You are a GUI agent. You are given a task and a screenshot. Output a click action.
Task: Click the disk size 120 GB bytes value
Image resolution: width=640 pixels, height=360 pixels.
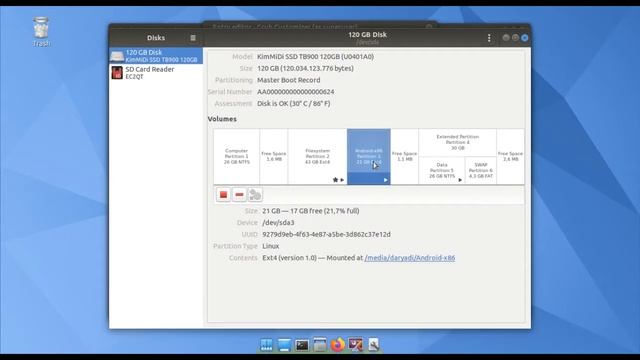pos(305,69)
